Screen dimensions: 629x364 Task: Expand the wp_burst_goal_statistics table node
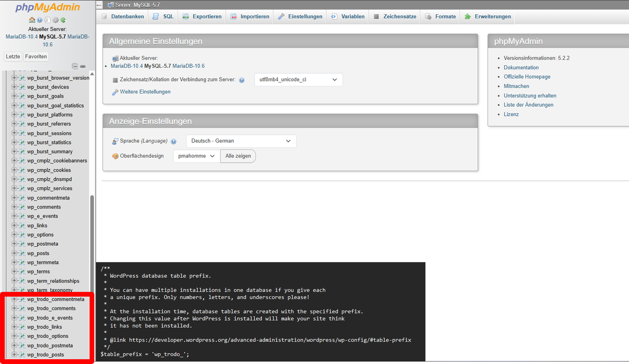point(14,106)
